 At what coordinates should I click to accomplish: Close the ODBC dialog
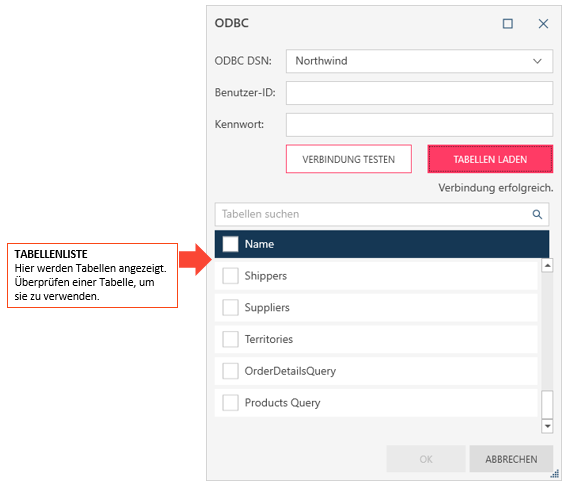pyautogui.click(x=543, y=24)
